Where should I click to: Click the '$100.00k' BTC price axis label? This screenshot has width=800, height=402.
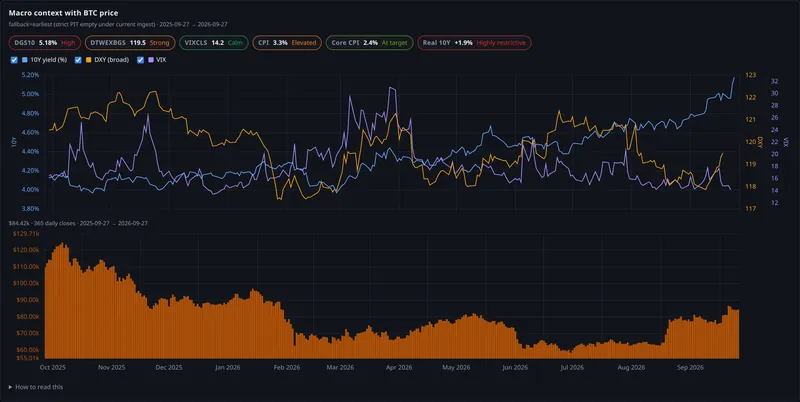click(28, 283)
